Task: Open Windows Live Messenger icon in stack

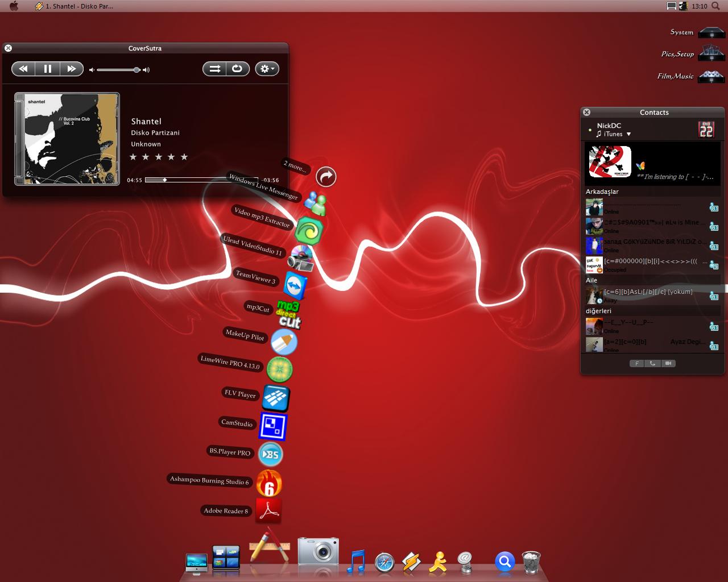Action: (x=315, y=203)
